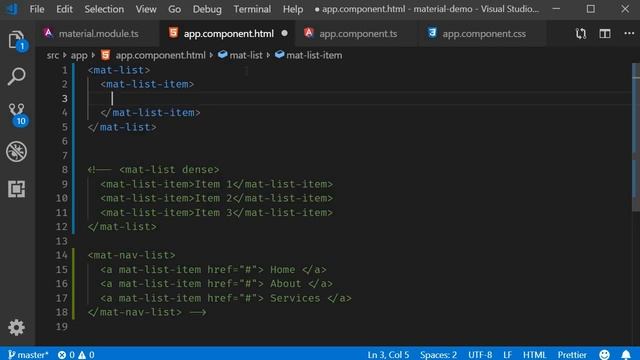Viewport: 640px width, 360px height.
Task: Click the commented Item 1 line 9
Action: pos(216,184)
